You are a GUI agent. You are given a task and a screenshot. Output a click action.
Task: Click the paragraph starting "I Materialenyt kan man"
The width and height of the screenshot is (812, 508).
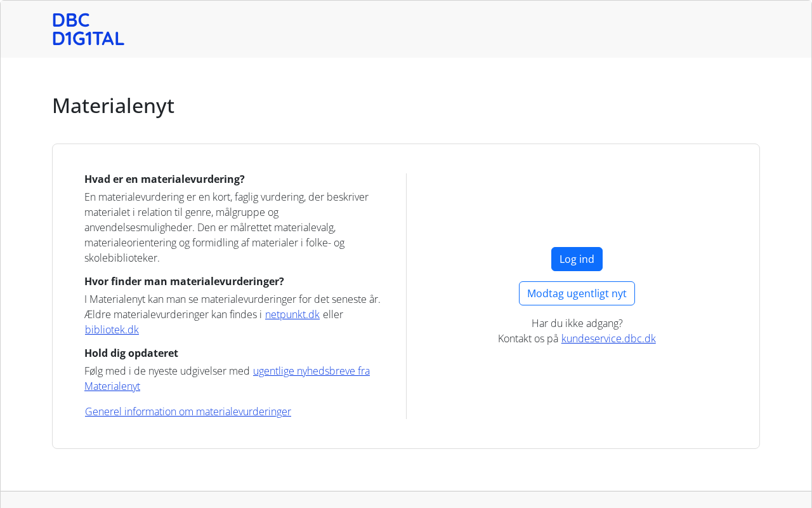coord(232,299)
